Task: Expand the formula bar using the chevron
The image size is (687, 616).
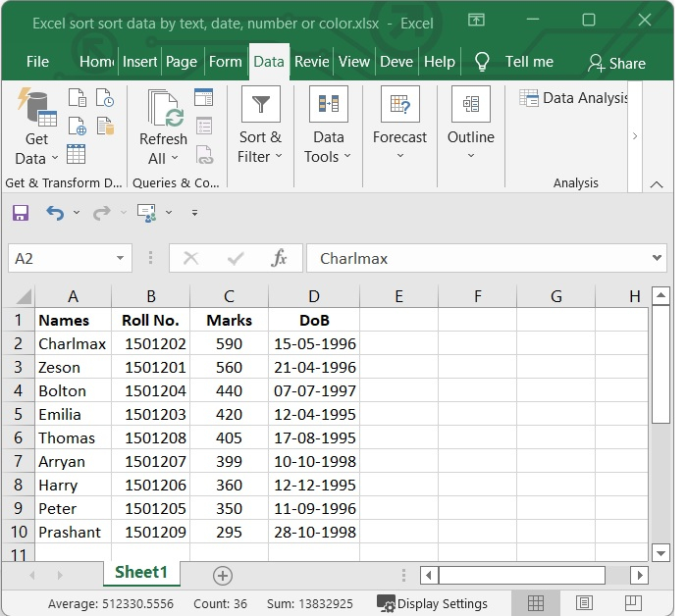Action: pyautogui.click(x=658, y=258)
